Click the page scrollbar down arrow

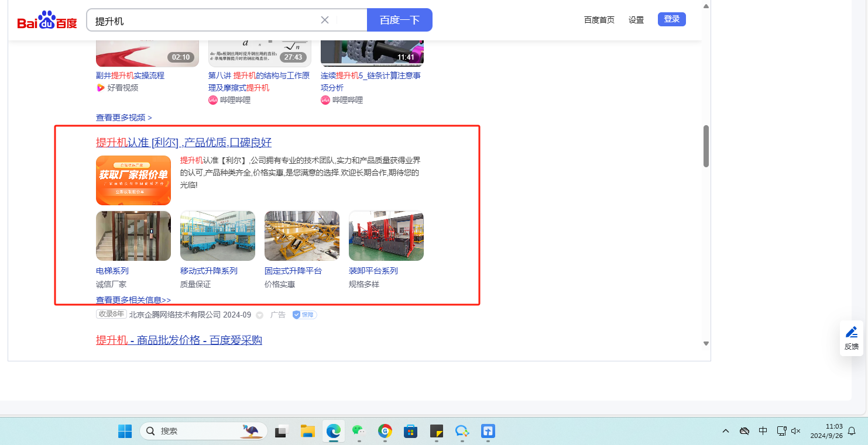click(x=706, y=343)
